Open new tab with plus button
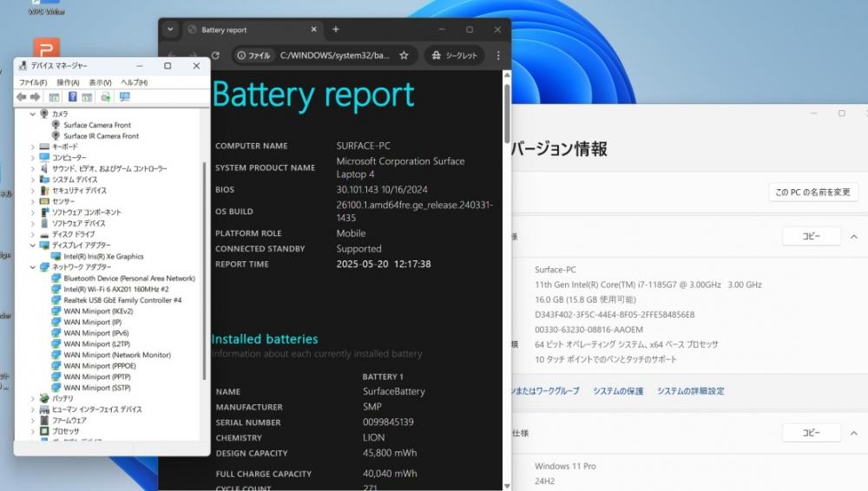 [x=335, y=29]
